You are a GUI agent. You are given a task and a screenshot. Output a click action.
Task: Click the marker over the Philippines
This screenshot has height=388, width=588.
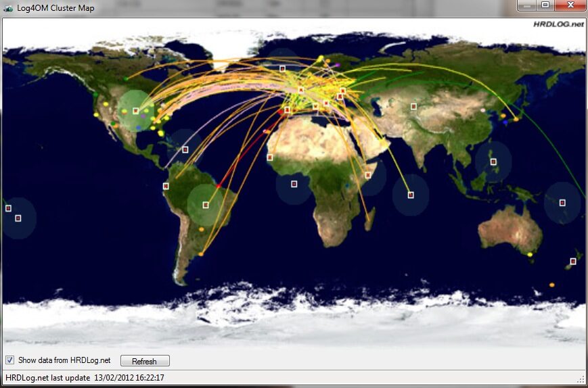[x=493, y=162]
